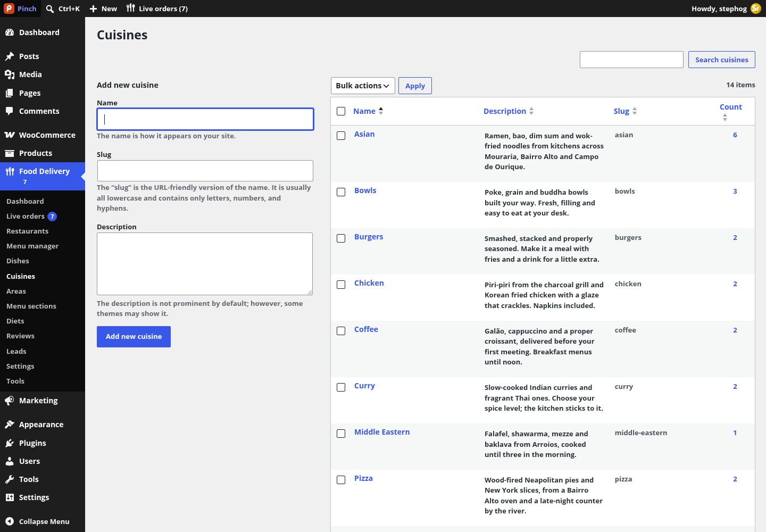Click the Pages icon in sidebar
Image resolution: width=766 pixels, height=532 pixels.
(x=10, y=93)
